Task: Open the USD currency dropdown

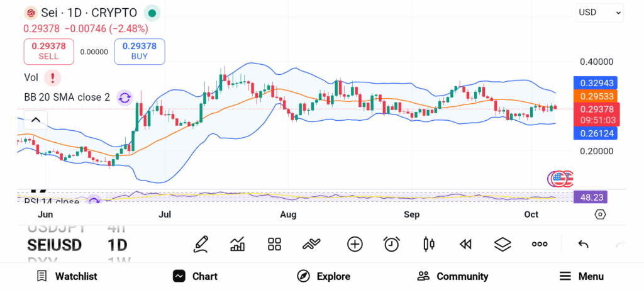Action: point(599,13)
